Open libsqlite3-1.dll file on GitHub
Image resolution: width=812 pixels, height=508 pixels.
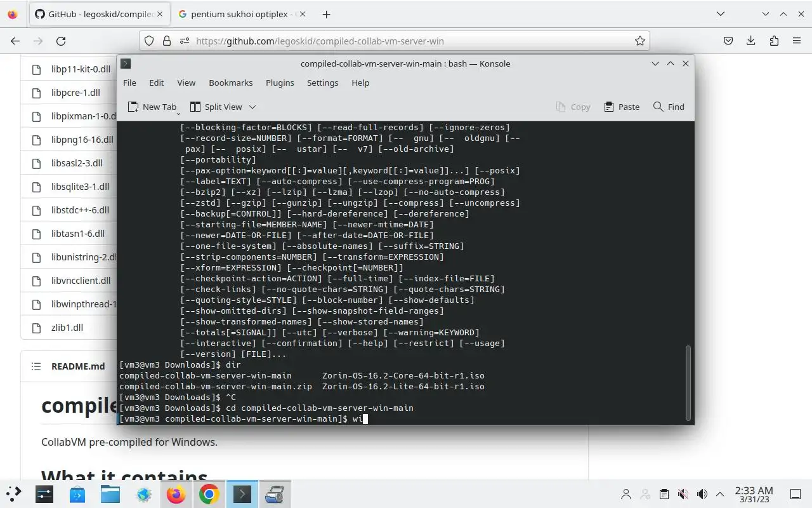click(81, 186)
